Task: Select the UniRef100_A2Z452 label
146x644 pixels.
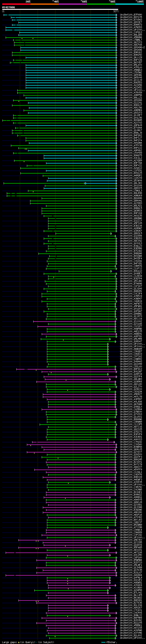Action: (x=131, y=88)
